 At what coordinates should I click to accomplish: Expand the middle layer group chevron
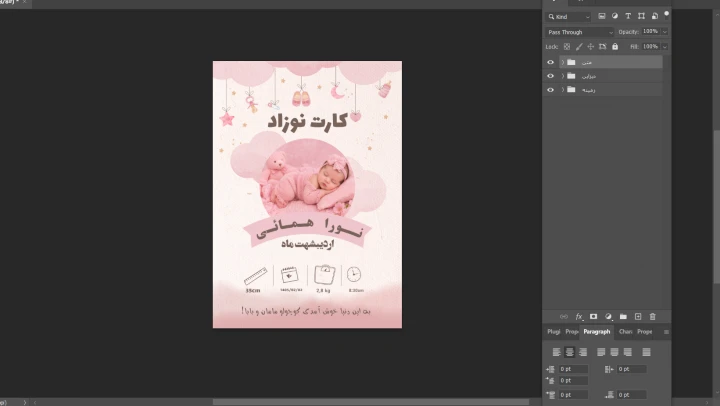[x=562, y=76]
